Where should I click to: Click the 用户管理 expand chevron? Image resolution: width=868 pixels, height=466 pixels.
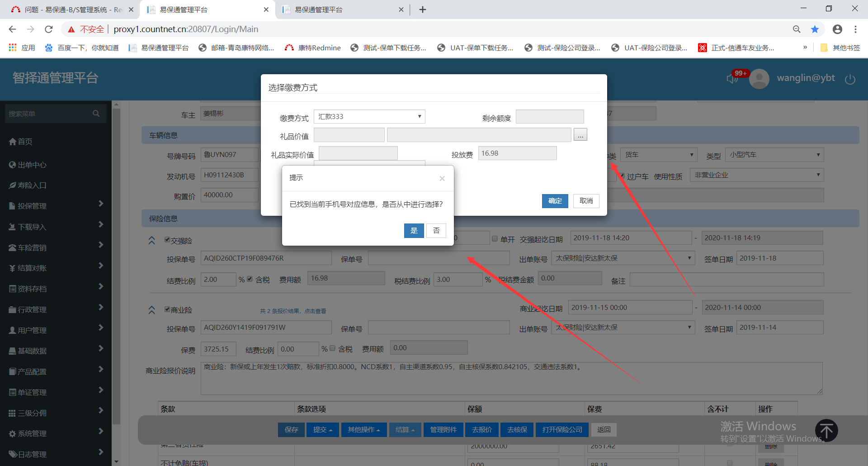coord(101,328)
